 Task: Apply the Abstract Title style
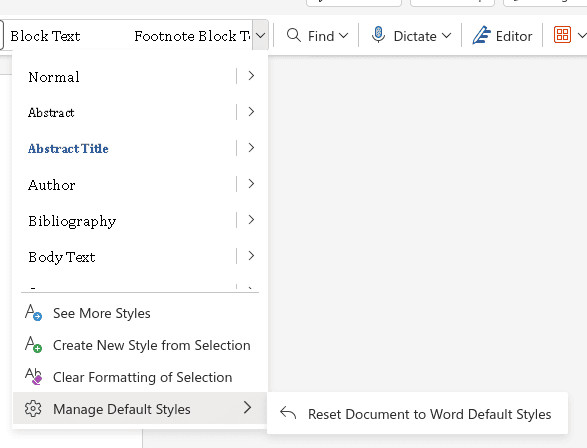click(x=68, y=149)
